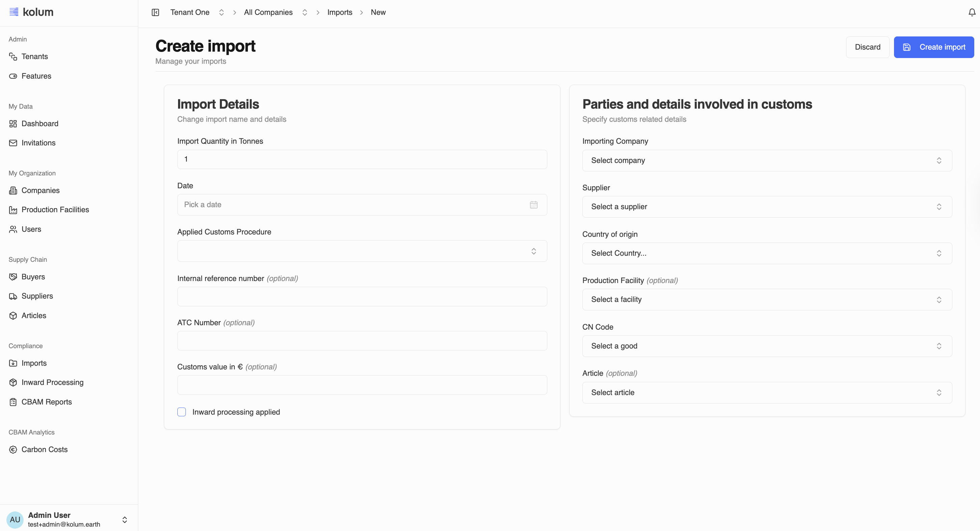Image resolution: width=980 pixels, height=531 pixels.
Task: Enable Inward processing applied checkbox
Action: pyautogui.click(x=181, y=412)
